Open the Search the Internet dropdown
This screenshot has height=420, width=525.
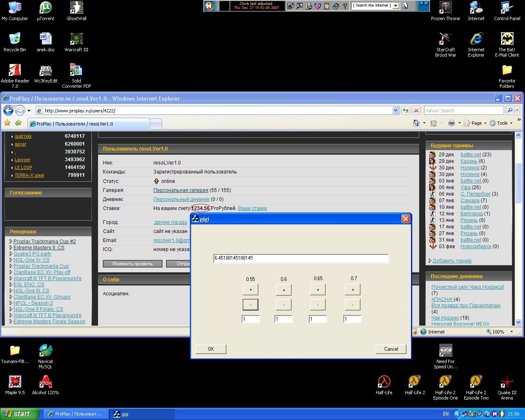(395, 6)
